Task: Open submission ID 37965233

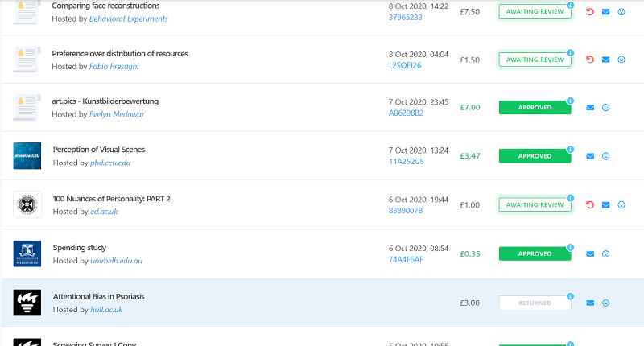Action: (x=406, y=17)
